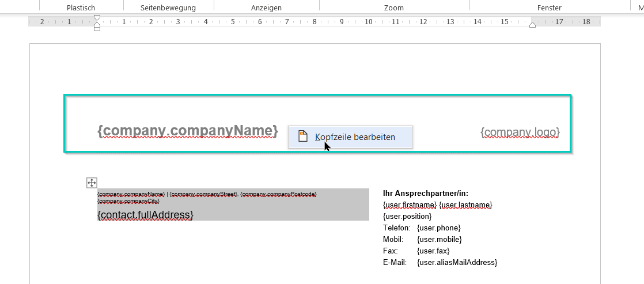The width and height of the screenshot is (644, 284).
Task: Click the 'Telefon:' label
Action: (x=397, y=228)
